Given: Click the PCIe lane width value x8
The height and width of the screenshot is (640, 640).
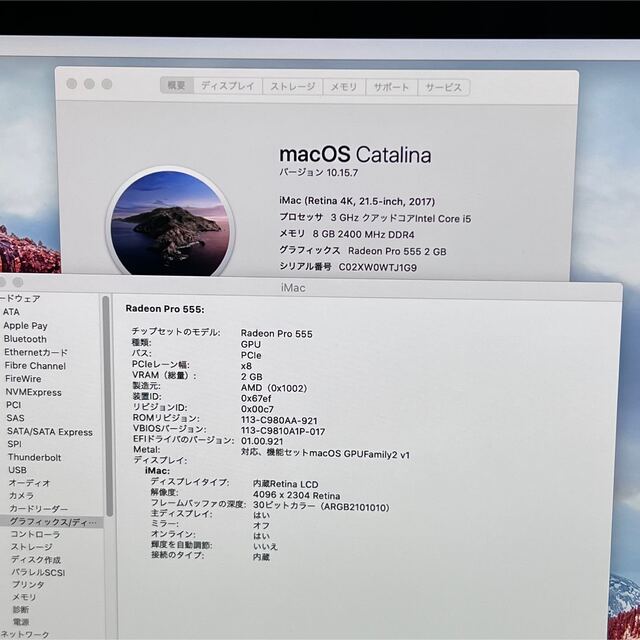Looking at the screenshot, I should 246,366.
